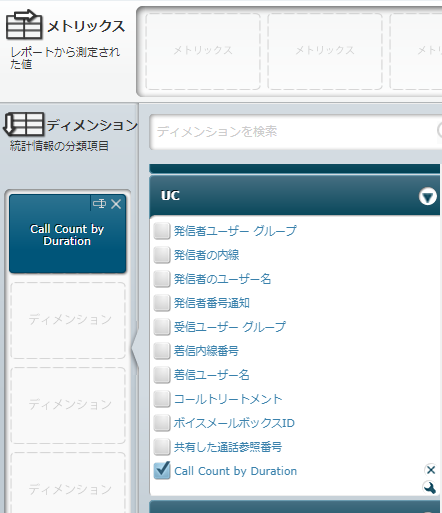Image resolution: width=442 pixels, height=513 pixels.
Task: Enable the 発信者の内線 checkbox
Action: [x=162, y=255]
